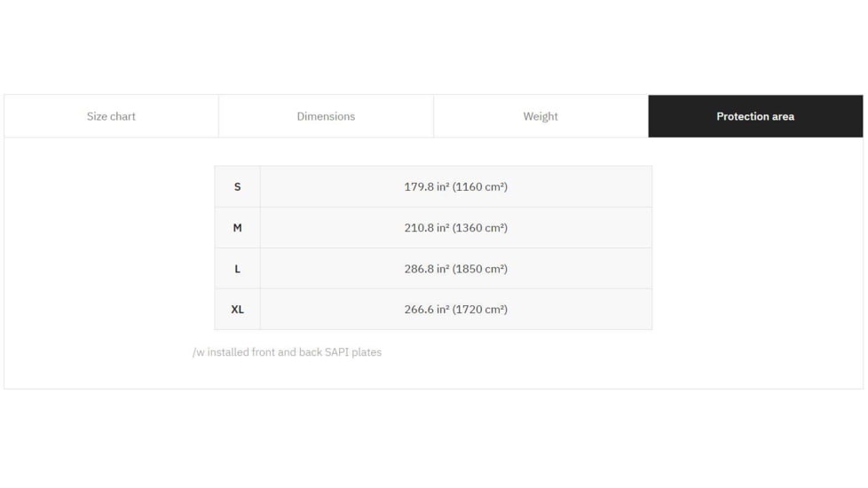Image resolution: width=868 pixels, height=488 pixels.
Task: Click the 179.8 in² value
Action: 426,187
